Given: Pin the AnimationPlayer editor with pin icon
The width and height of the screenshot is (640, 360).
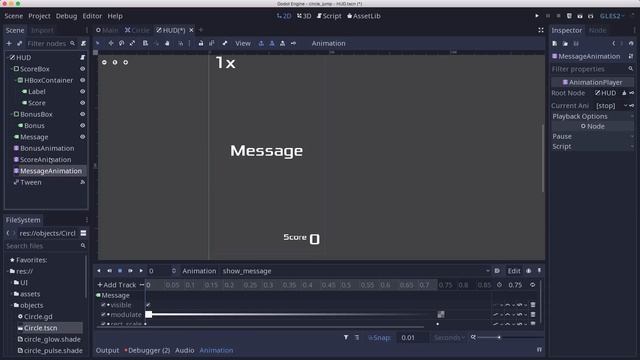Looking at the screenshot, I should tap(539, 271).
